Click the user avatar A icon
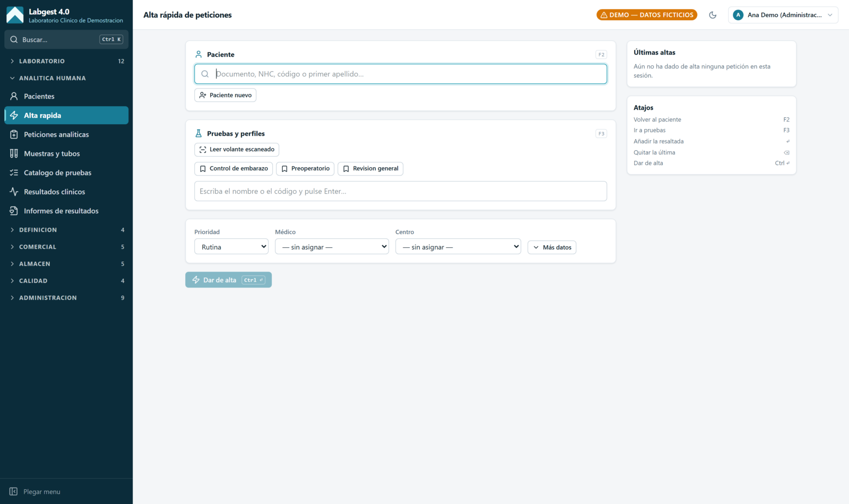The width and height of the screenshot is (849, 504). click(x=738, y=15)
